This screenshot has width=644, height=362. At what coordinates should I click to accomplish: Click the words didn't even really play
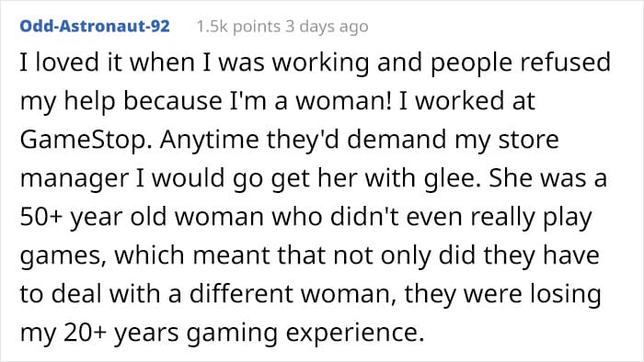click(x=461, y=217)
